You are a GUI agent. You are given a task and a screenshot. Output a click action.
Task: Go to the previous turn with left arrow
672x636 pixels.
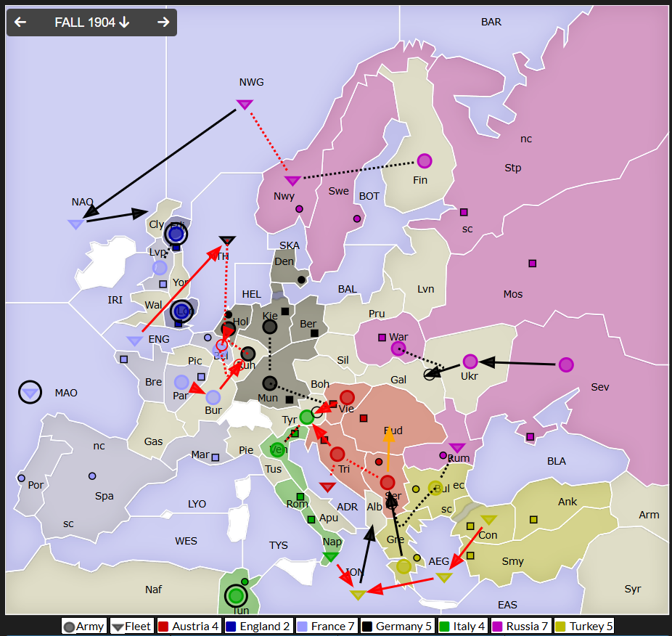coord(20,23)
